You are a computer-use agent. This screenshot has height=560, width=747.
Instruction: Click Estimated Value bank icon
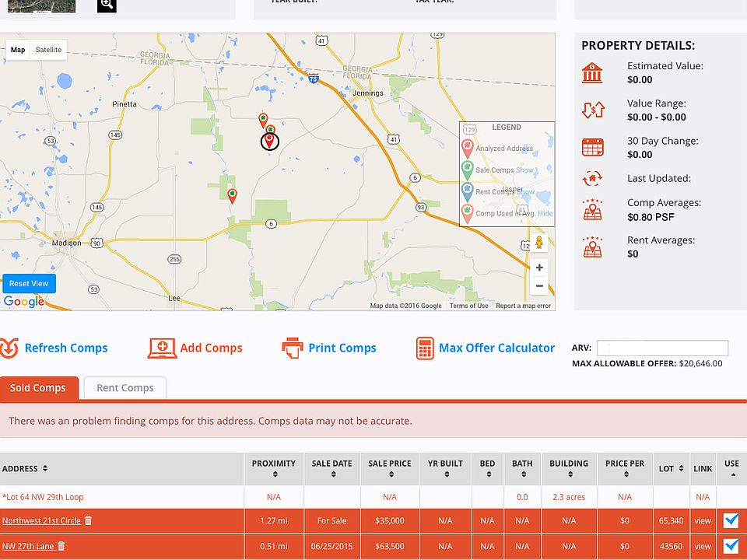click(592, 73)
